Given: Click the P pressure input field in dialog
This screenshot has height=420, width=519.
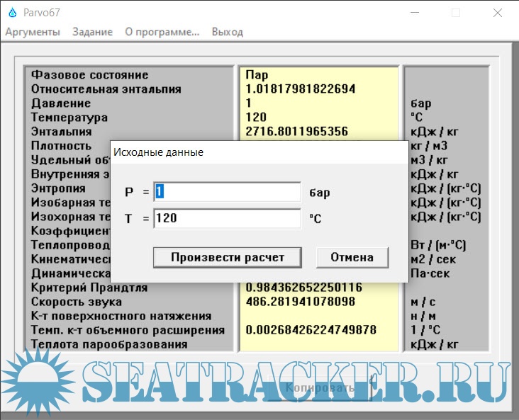Looking at the screenshot, I should point(228,192).
